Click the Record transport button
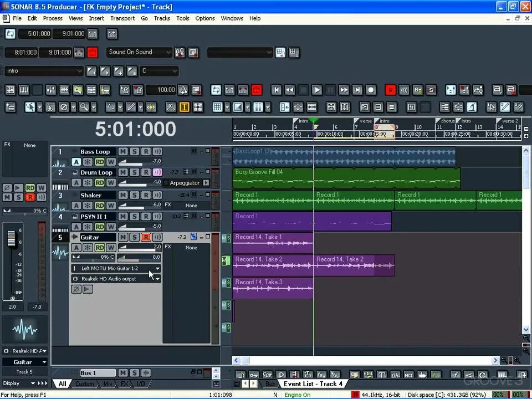 click(x=371, y=90)
